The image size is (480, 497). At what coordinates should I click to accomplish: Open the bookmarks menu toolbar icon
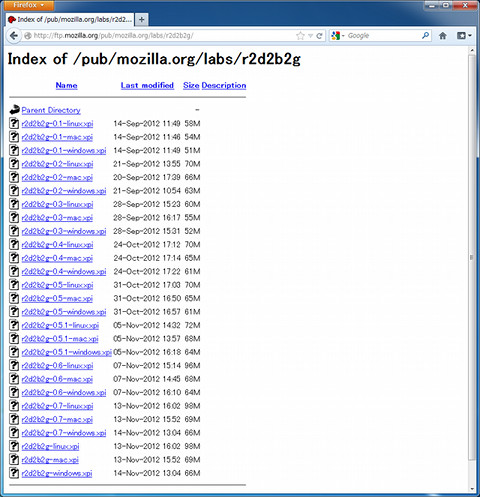[x=464, y=36]
